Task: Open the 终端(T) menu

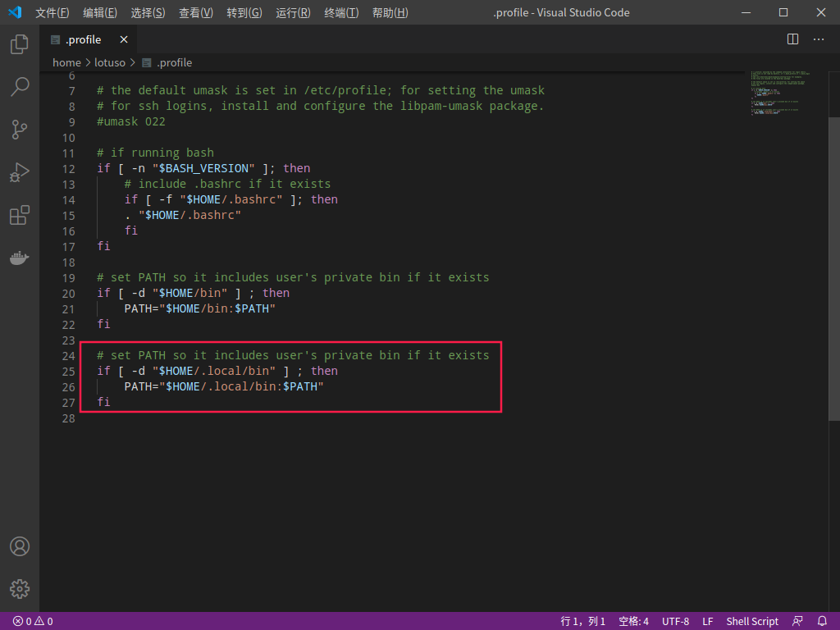Action: tap(341, 12)
